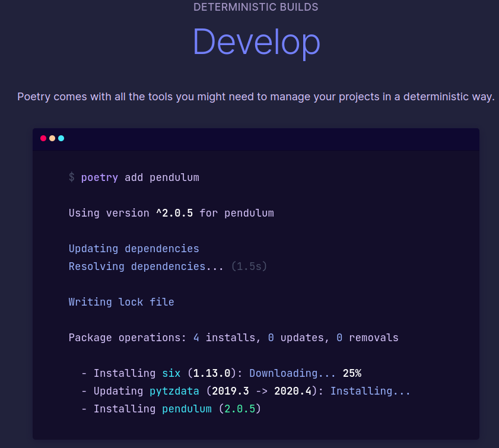The image size is (499, 448).
Task: Click the '(1.5s)' timing text
Action: coord(249,266)
